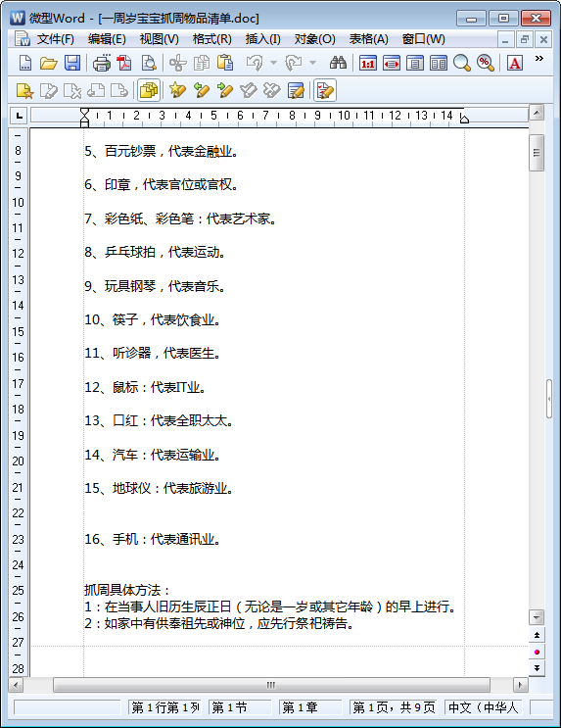
Task: Create a new document with the New icon
Action: coord(25,63)
